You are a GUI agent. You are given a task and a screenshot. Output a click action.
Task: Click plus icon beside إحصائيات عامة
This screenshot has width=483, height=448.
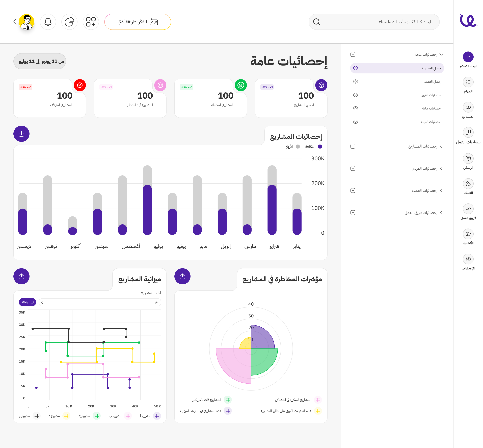[353, 54]
